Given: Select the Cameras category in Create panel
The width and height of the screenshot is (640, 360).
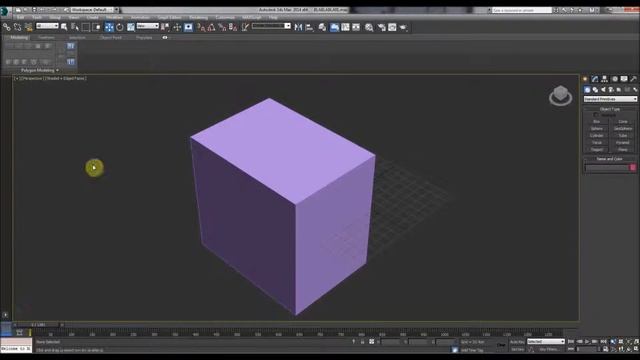Looking at the screenshot, I should (611, 90).
